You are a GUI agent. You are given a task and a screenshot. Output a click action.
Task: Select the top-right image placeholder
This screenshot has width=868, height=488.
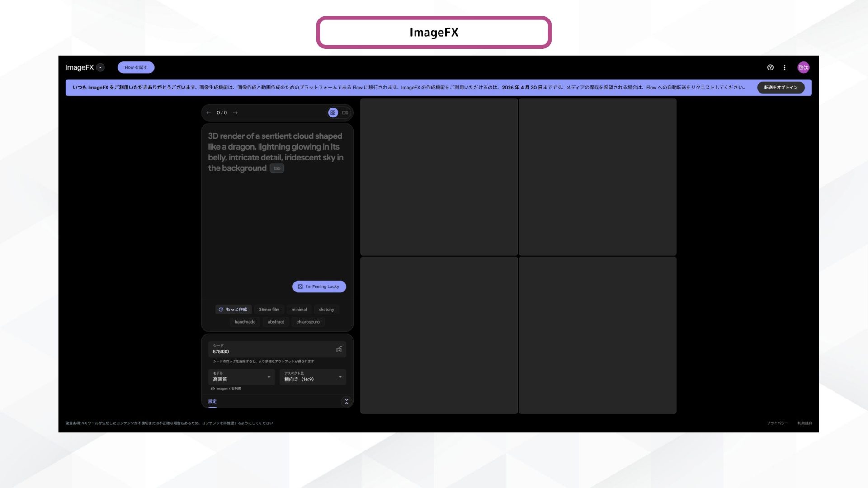tap(598, 177)
